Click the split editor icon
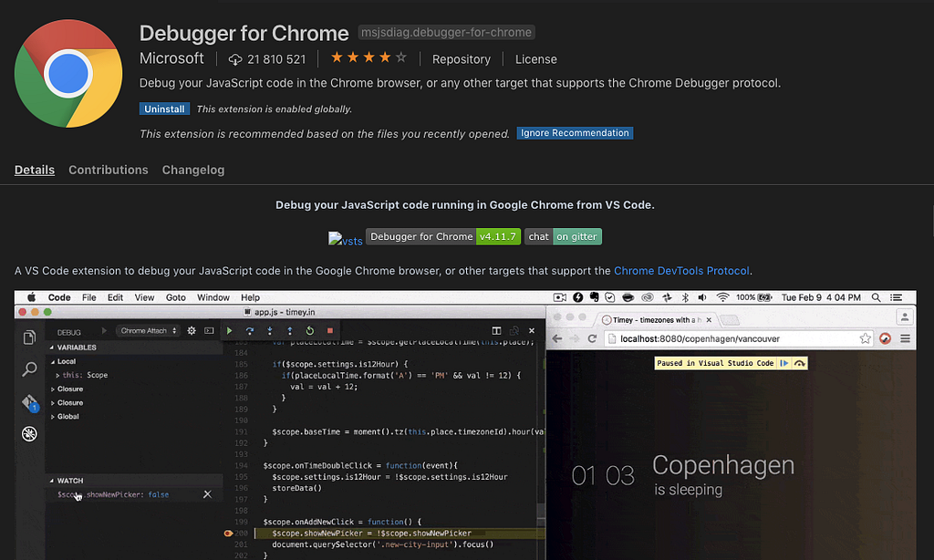This screenshot has width=934, height=560. 496,331
